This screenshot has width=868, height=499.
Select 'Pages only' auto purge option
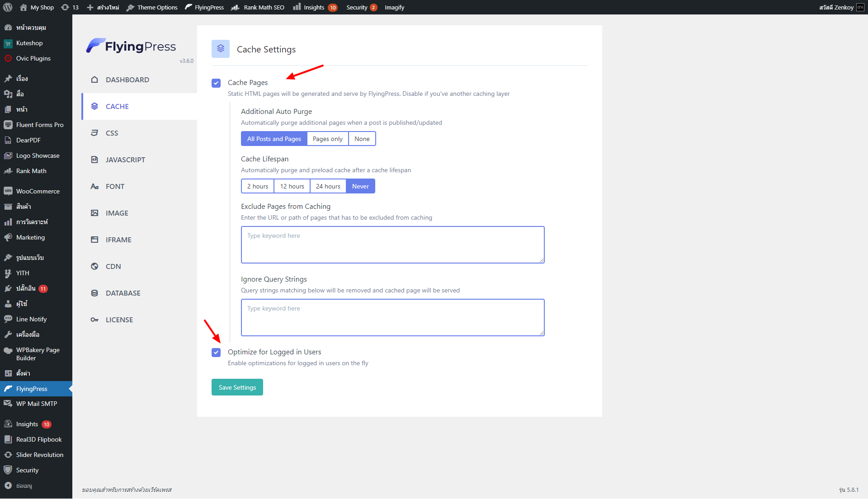(x=327, y=139)
